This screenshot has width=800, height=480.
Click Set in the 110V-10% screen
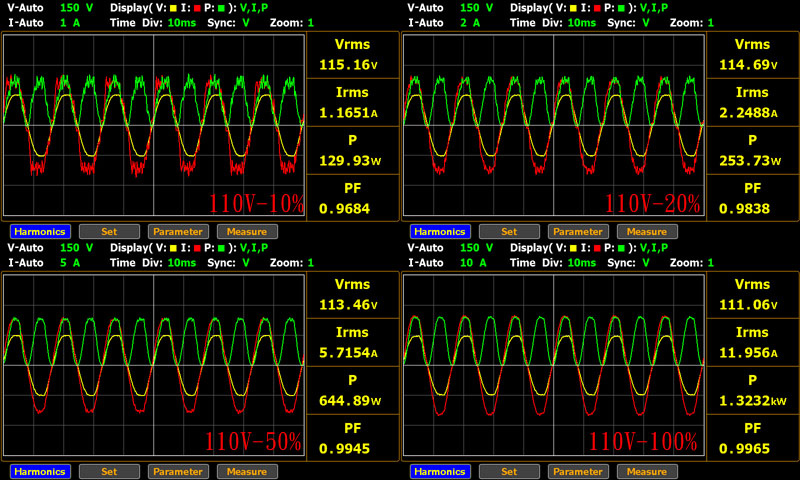[109, 232]
